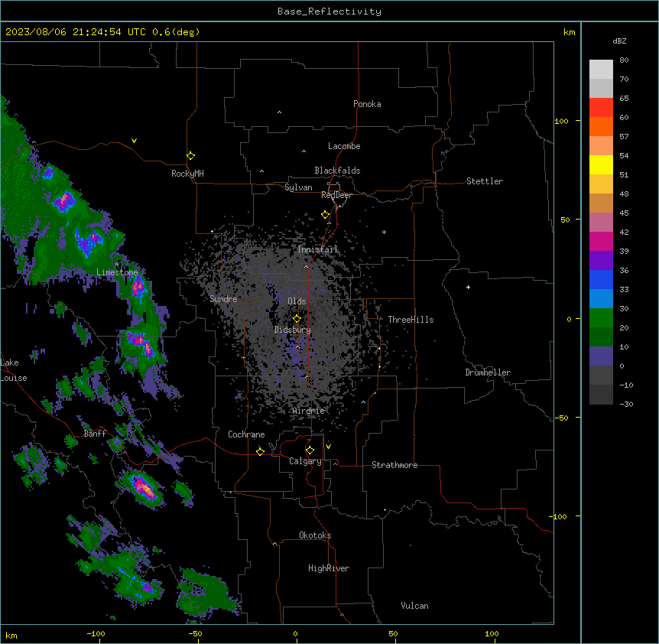
Task: Click the dBZ legend heading
Action: click(x=619, y=41)
